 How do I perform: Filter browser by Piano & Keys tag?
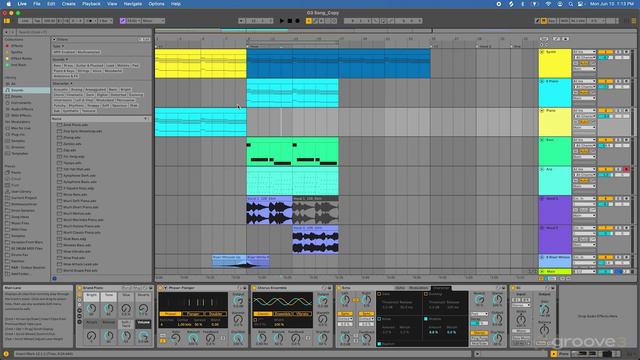64,71
